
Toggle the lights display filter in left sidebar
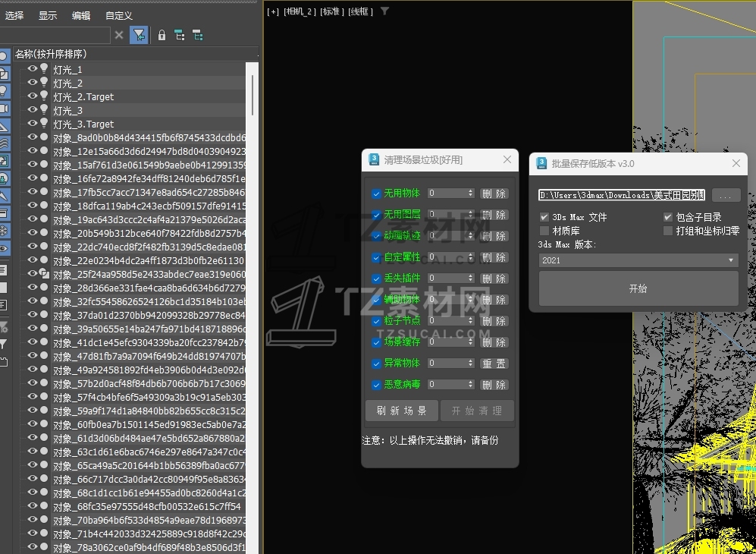(3, 91)
